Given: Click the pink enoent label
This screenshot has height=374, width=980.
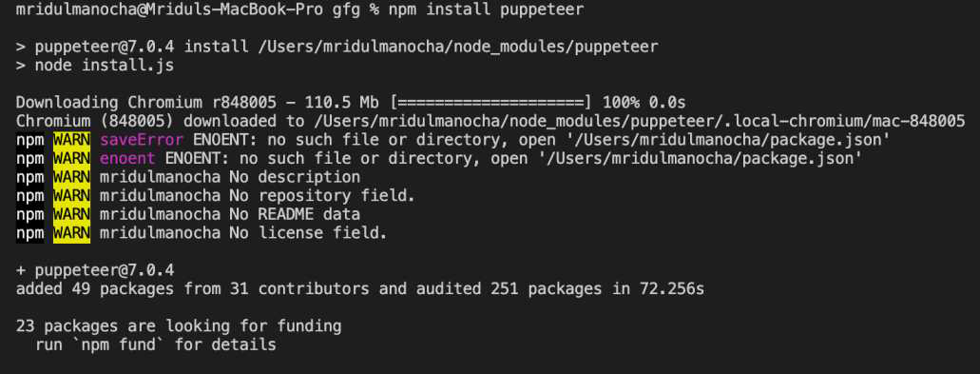Looking at the screenshot, I should (128, 159).
